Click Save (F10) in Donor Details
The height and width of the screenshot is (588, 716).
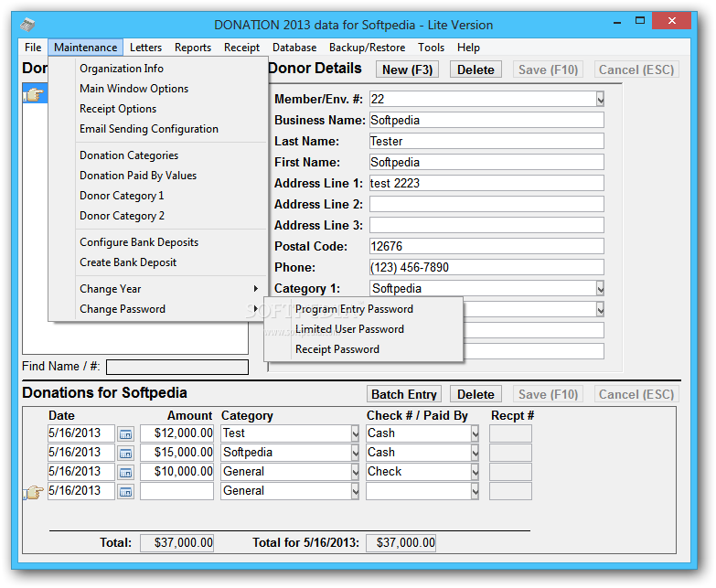[548, 69]
